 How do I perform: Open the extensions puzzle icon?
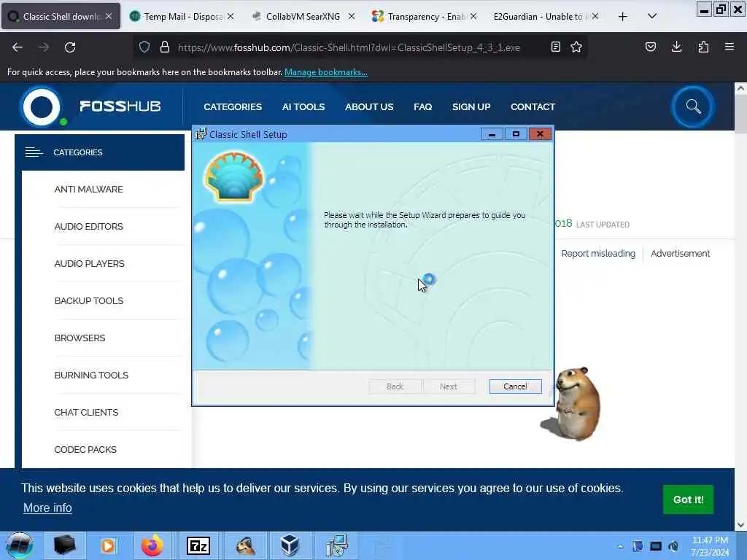[703, 47]
